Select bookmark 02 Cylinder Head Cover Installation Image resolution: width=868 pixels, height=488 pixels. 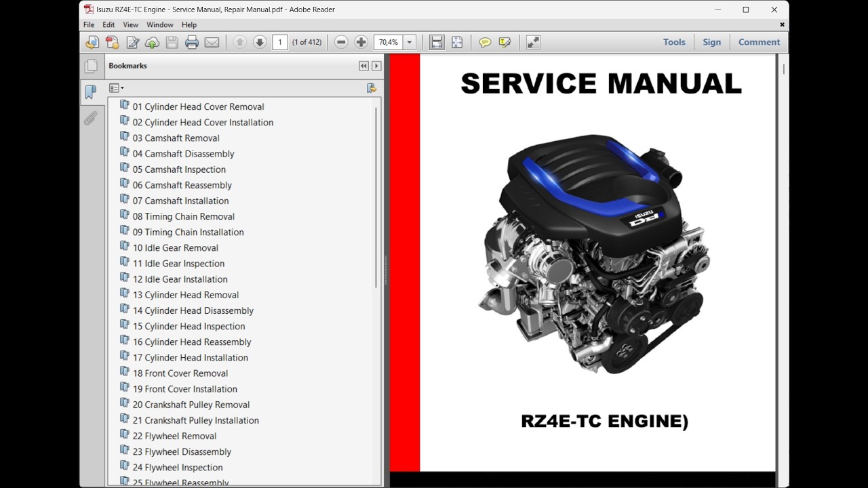click(x=203, y=122)
